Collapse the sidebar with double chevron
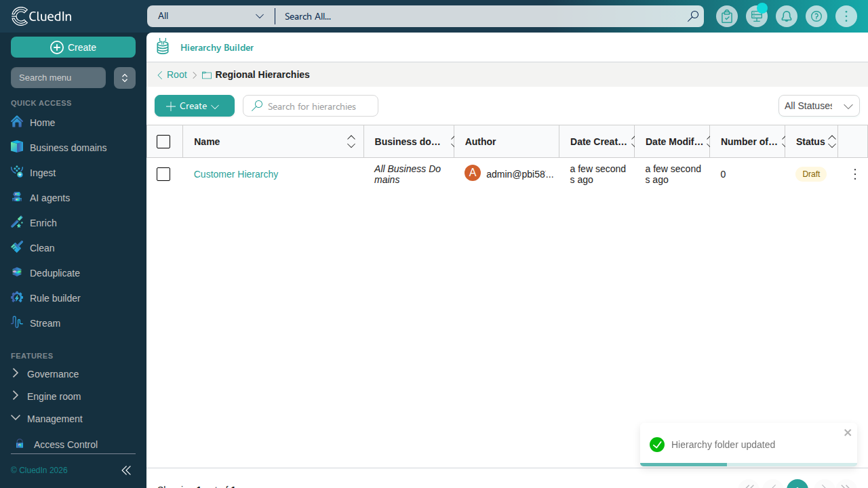This screenshot has width=868, height=488. (126, 470)
